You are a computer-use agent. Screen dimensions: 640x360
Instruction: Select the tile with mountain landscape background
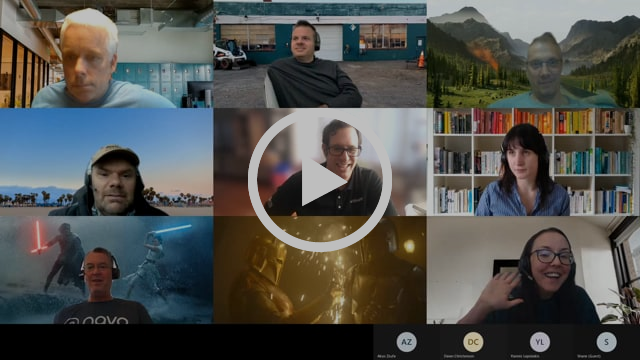click(x=533, y=54)
